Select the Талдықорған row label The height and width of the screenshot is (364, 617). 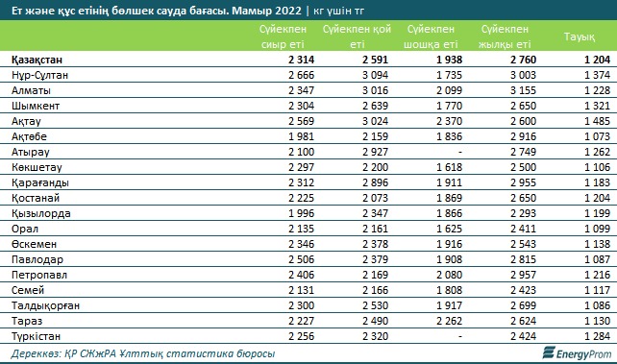click(x=45, y=305)
